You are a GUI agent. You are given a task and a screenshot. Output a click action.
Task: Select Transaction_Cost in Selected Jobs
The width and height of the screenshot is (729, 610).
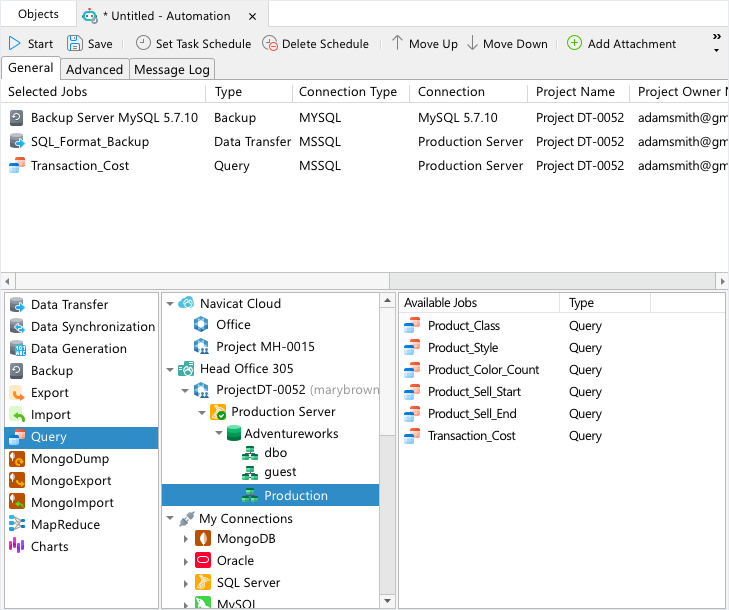pyautogui.click(x=364, y=166)
